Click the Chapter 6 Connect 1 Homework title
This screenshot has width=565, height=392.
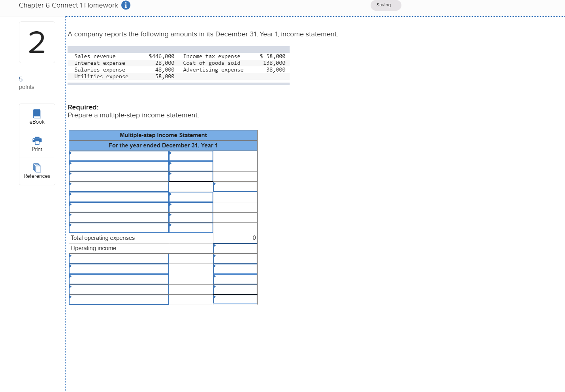(x=64, y=5)
